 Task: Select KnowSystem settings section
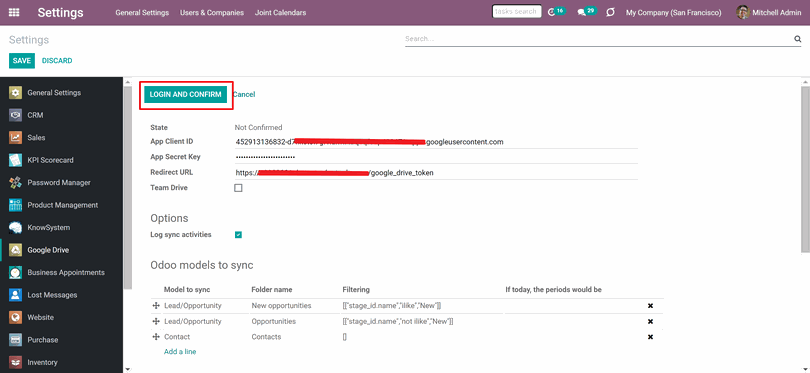(x=61, y=228)
